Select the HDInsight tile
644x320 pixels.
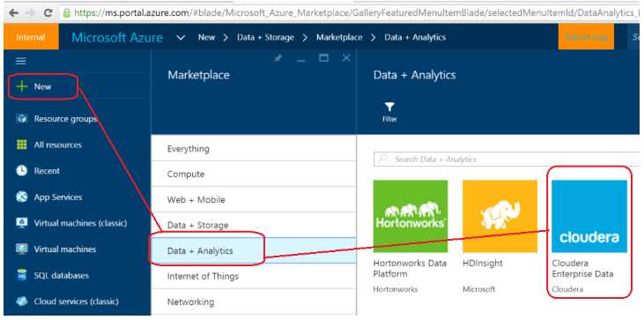click(500, 236)
